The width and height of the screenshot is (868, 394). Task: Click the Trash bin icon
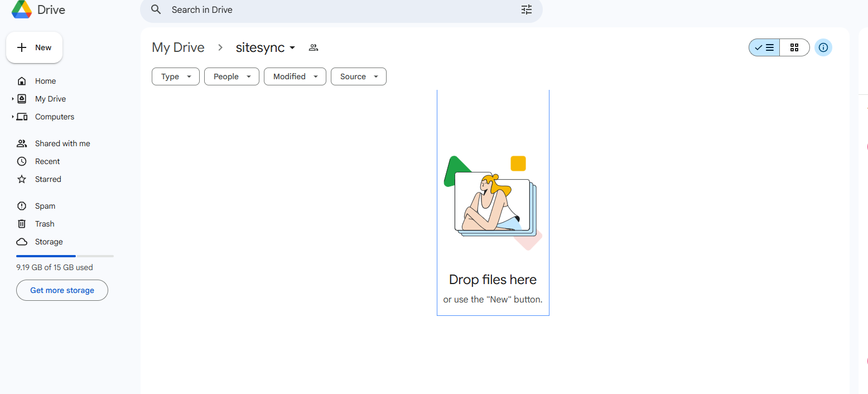(x=22, y=224)
